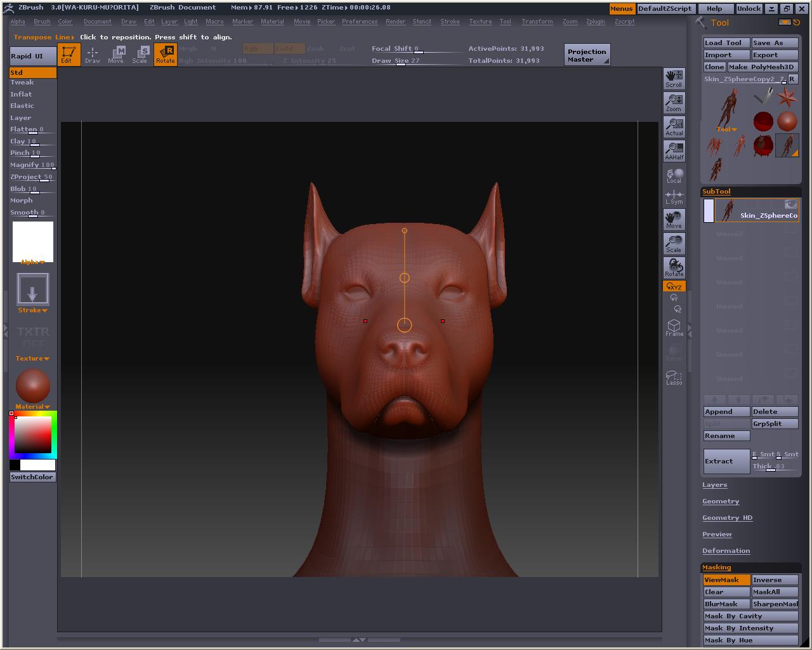Click the Thick extract value slider
Screen dimensions: 812x650
775,467
